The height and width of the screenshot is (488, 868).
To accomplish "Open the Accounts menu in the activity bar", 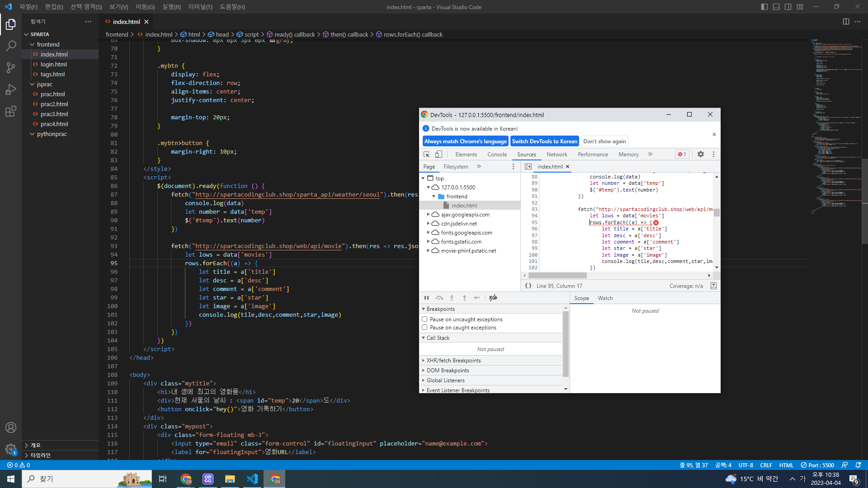I will (11, 427).
